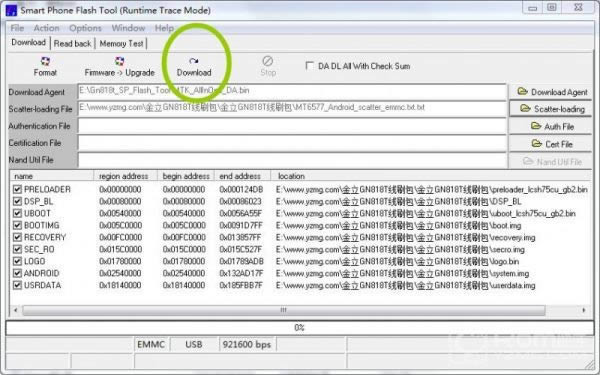This screenshot has width=600, height=375.
Task: Switch to the Memory Test tab
Action: tap(121, 44)
